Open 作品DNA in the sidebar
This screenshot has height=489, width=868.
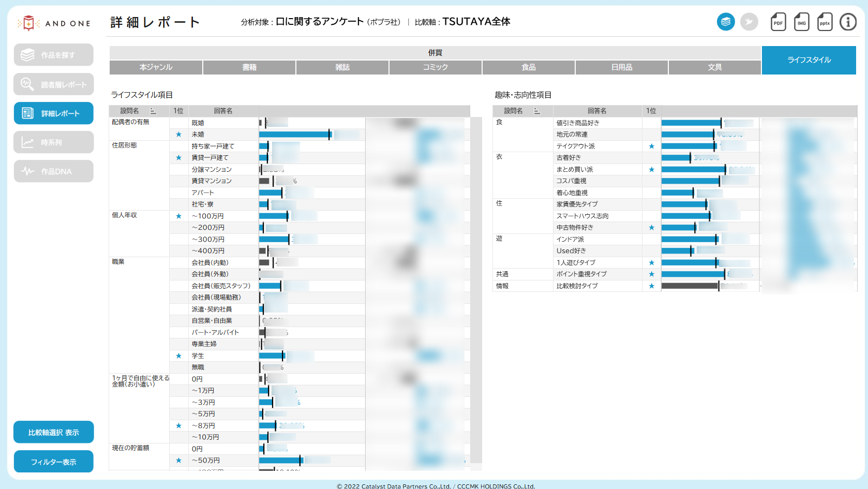pos(54,171)
